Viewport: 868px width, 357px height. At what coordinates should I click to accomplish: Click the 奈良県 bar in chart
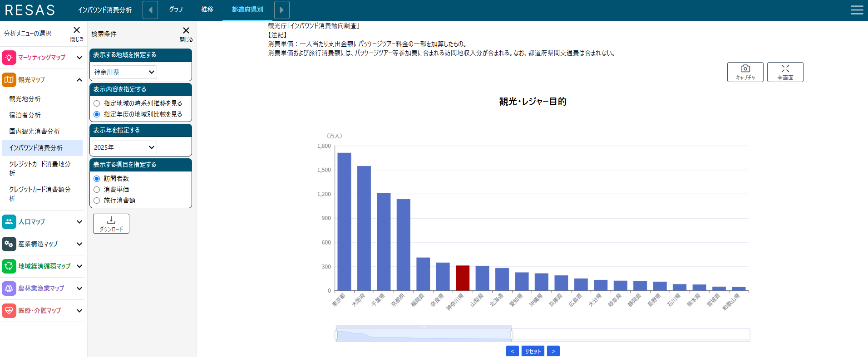tap(443, 277)
